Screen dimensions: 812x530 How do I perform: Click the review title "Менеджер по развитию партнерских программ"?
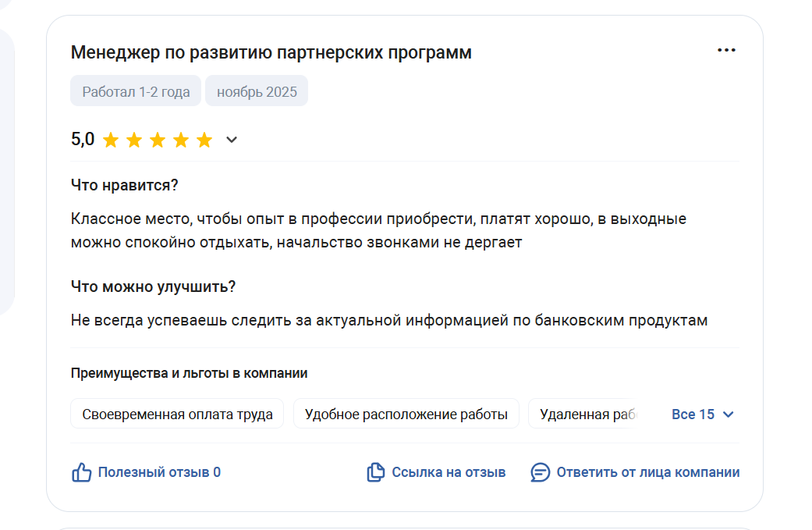271,52
